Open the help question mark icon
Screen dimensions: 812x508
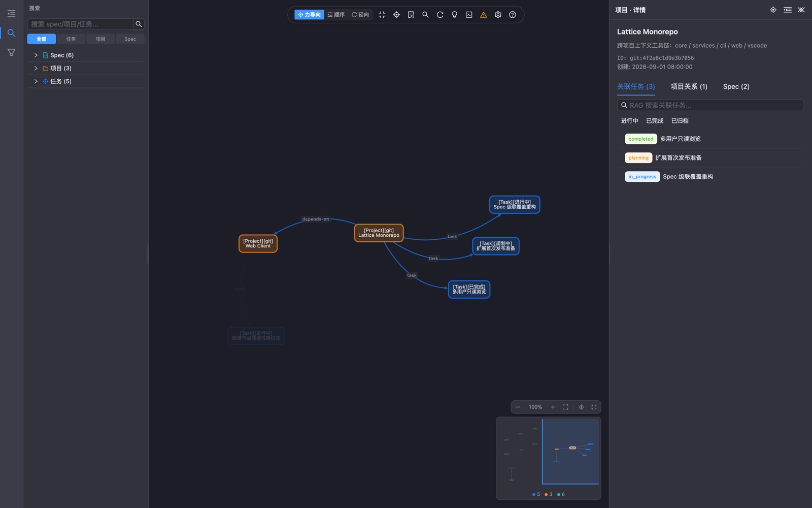point(513,15)
